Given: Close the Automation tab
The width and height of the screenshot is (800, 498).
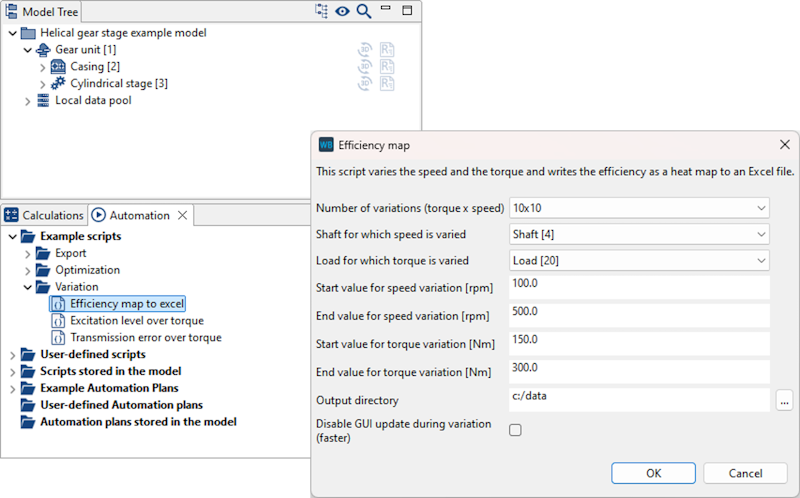Looking at the screenshot, I should [182, 215].
